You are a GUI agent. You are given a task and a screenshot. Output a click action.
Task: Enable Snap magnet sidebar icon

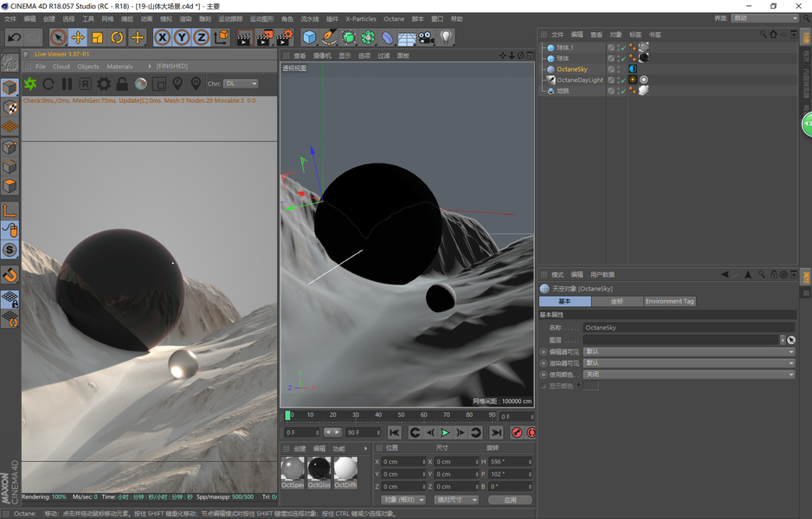coord(10,275)
